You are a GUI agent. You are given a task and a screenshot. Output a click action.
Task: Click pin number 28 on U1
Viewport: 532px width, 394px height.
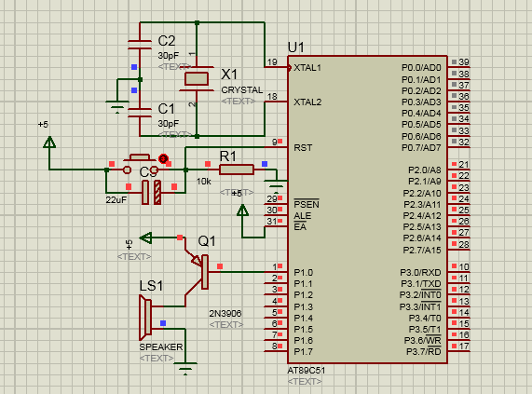pos(464,244)
